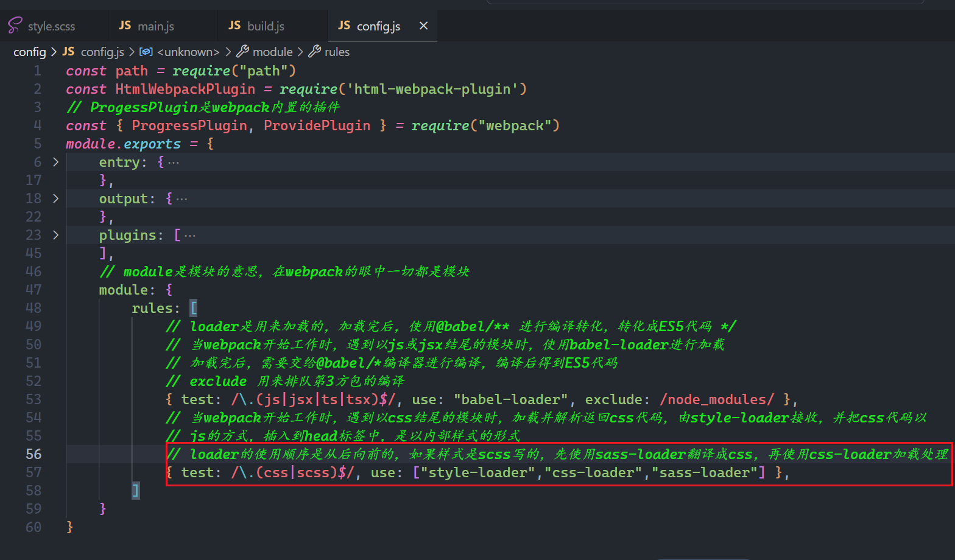Click the JS icon on config.js tab
Viewport: 955px width, 560px height.
344,26
